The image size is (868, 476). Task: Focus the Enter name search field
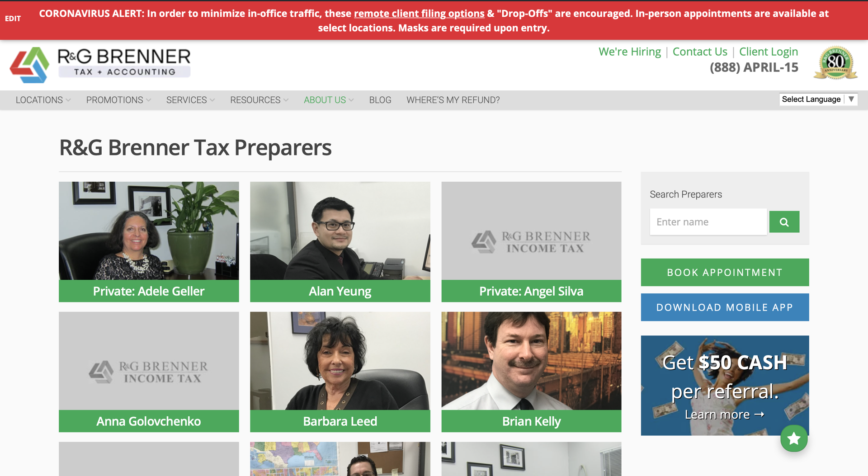708,222
